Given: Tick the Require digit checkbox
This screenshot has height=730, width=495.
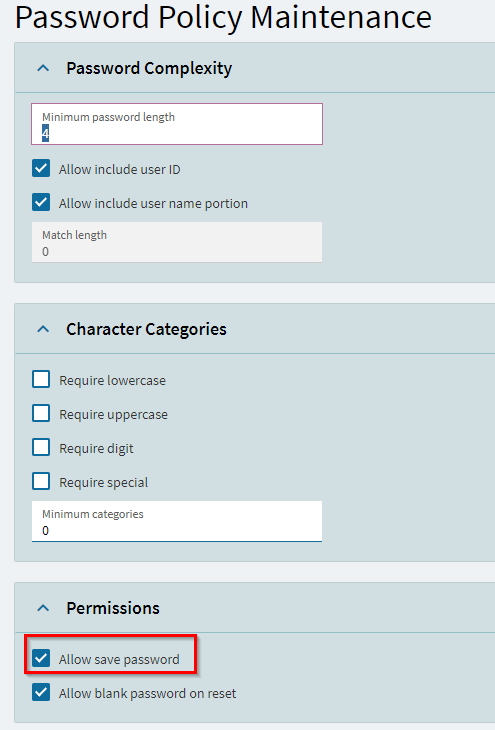Looking at the screenshot, I should click(41, 447).
